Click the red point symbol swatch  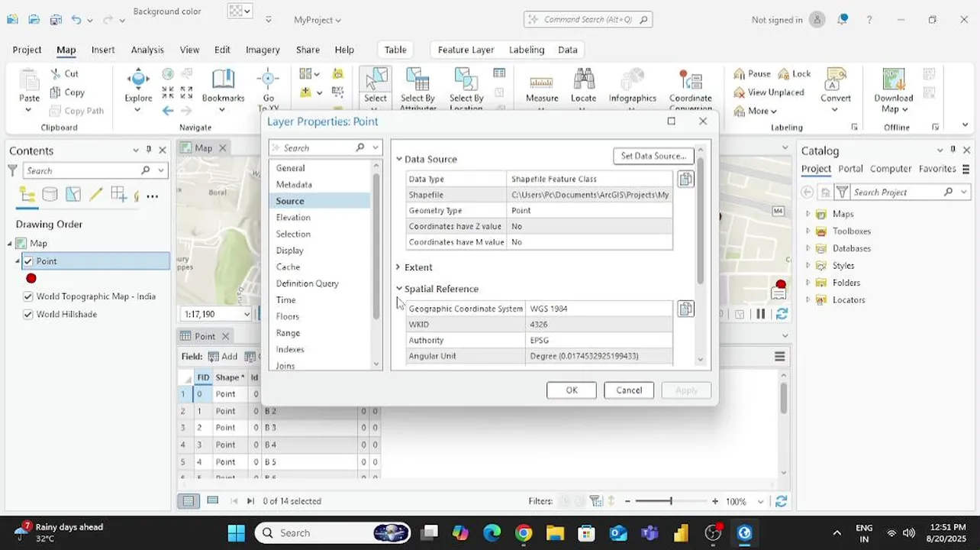31,279
